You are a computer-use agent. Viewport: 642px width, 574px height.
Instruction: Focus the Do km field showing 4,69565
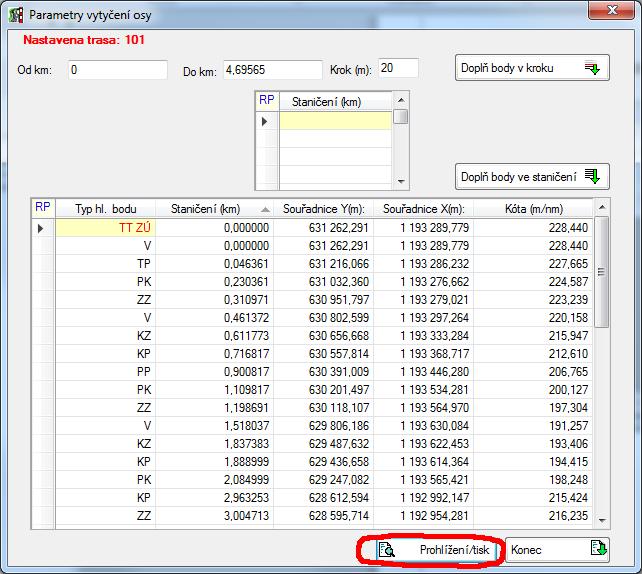pos(273,70)
